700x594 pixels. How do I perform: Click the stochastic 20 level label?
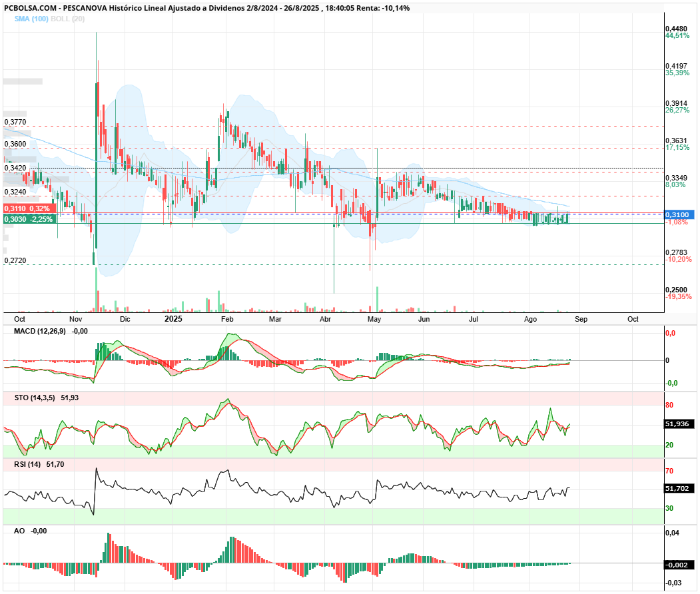pos(669,445)
